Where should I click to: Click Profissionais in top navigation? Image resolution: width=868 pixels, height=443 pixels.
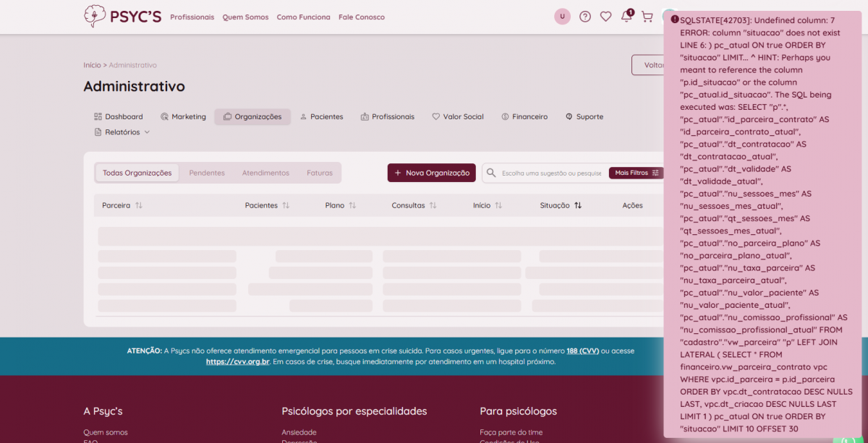point(192,17)
